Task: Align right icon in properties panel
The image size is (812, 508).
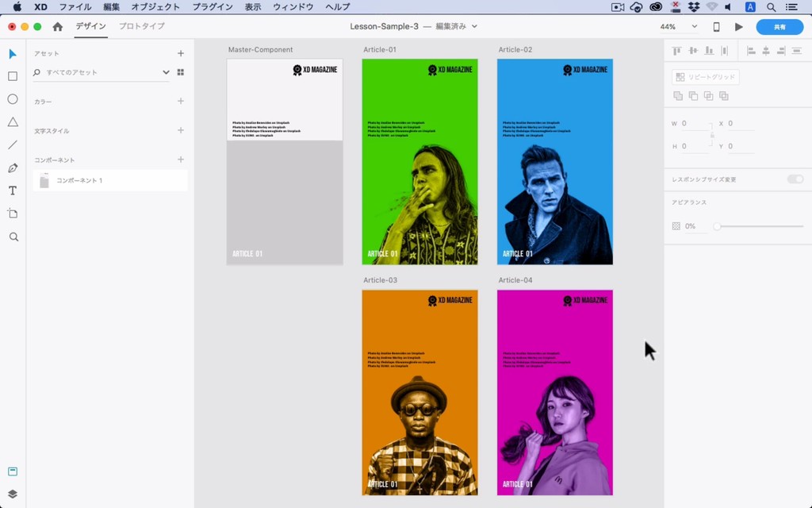Action: point(781,51)
